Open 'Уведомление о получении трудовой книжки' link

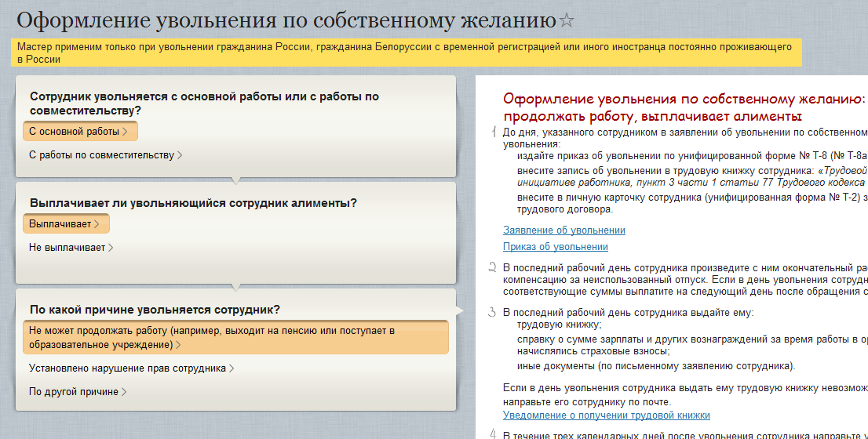(x=606, y=415)
